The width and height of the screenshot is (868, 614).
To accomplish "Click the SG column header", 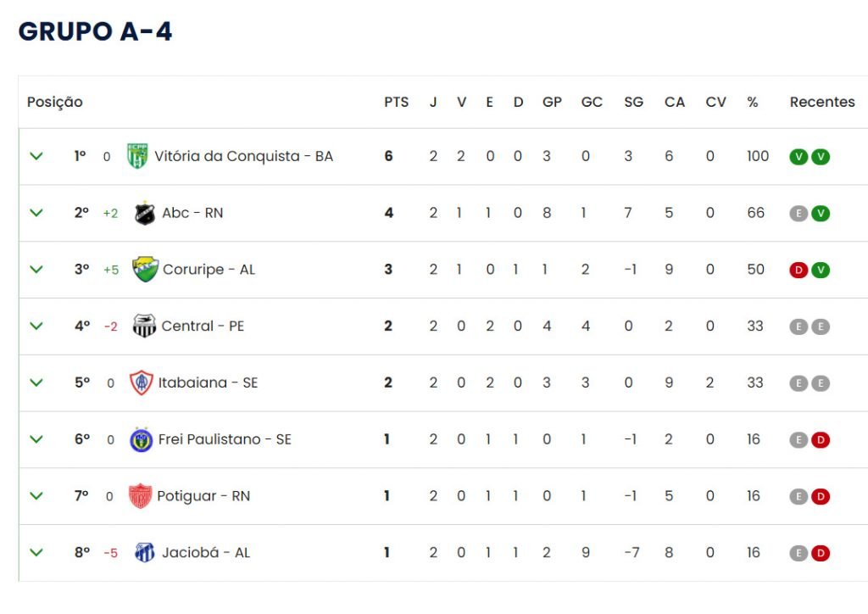I will 634,103.
